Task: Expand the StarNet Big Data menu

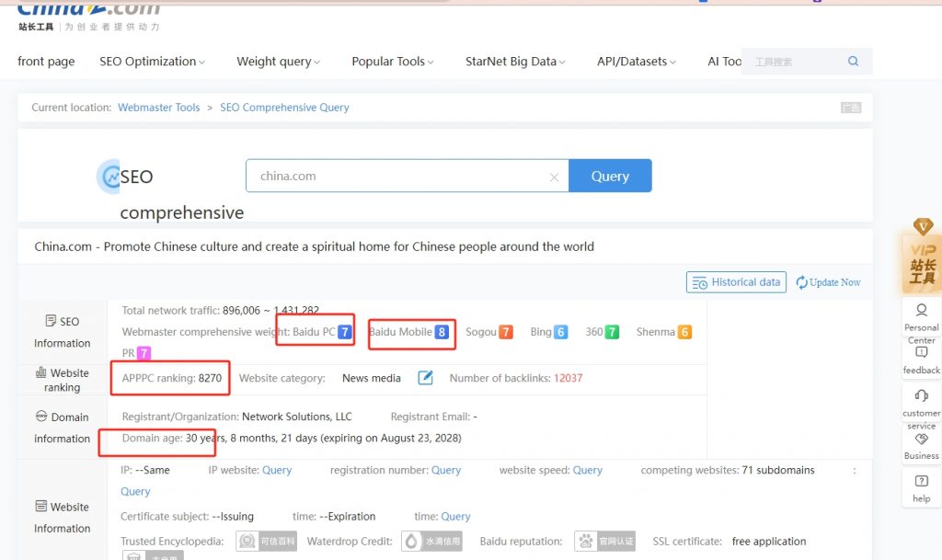Action: click(x=515, y=62)
